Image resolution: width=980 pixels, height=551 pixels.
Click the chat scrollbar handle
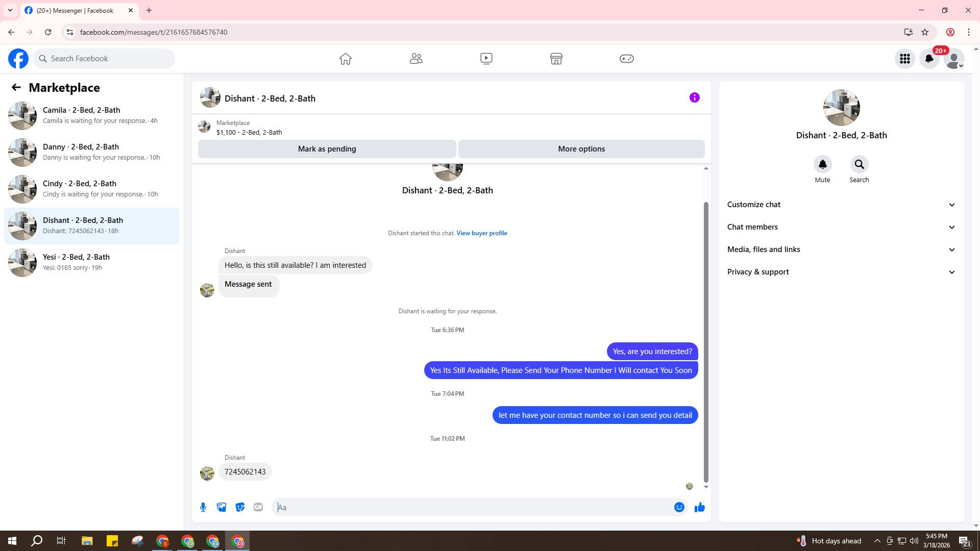tap(706, 342)
